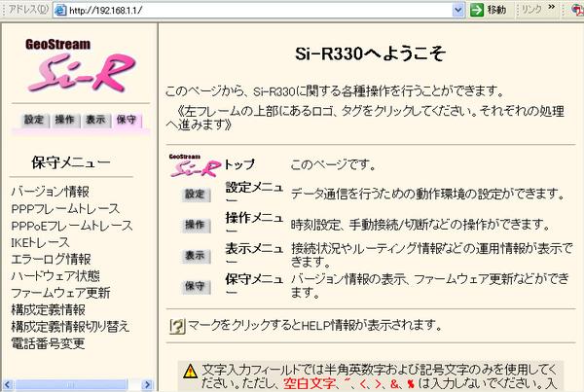Click the Si-R330へようこそ heading
Image resolution: width=584 pixels, height=392 pixels.
370,53
